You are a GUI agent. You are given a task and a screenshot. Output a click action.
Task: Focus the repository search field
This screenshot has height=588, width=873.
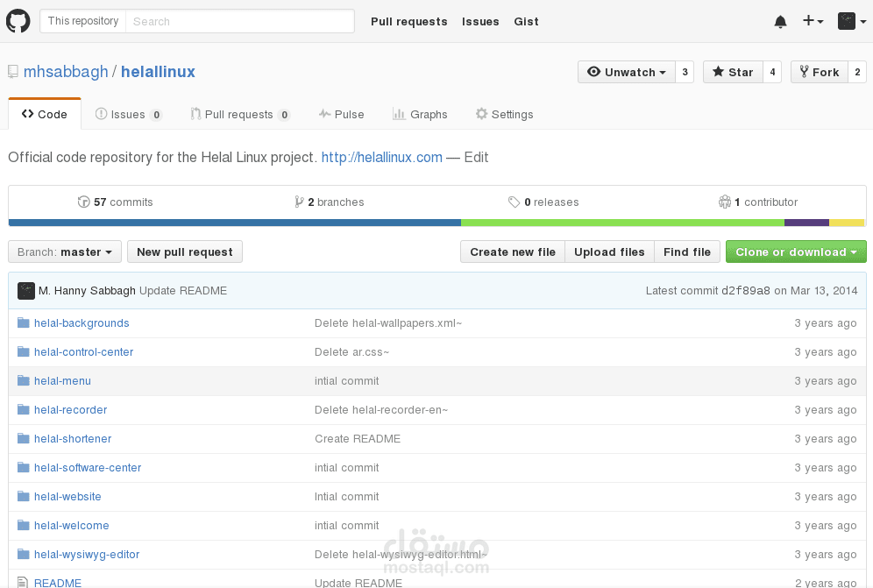(239, 21)
